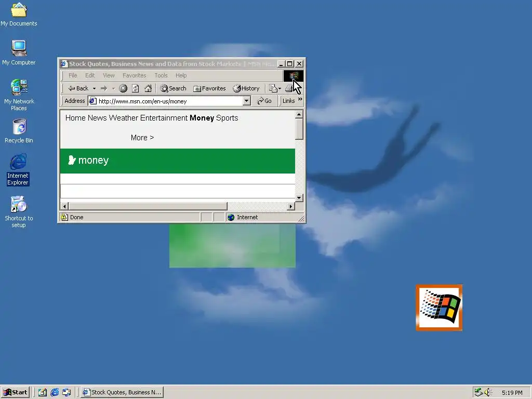Click the 5:19 PM clock
Viewport: 532px width, 399px height.
pos(512,393)
